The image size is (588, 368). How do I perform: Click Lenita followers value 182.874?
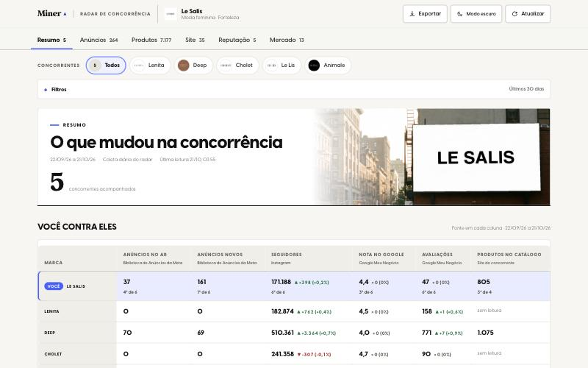click(x=282, y=311)
